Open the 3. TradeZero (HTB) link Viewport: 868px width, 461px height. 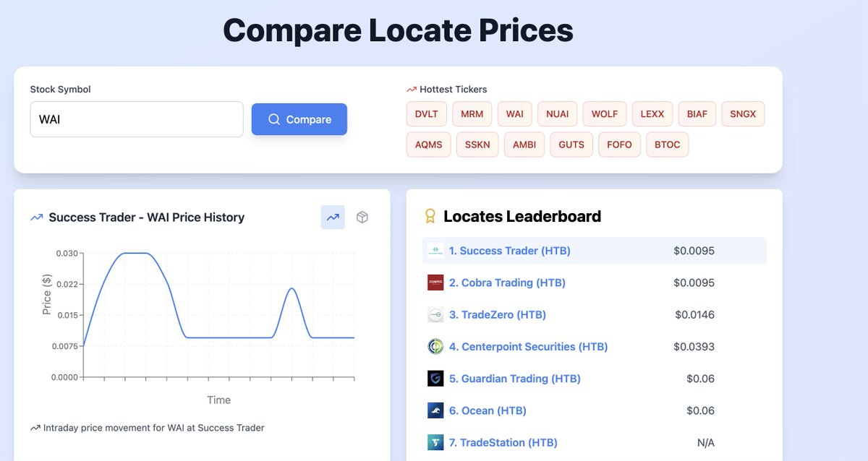(498, 314)
